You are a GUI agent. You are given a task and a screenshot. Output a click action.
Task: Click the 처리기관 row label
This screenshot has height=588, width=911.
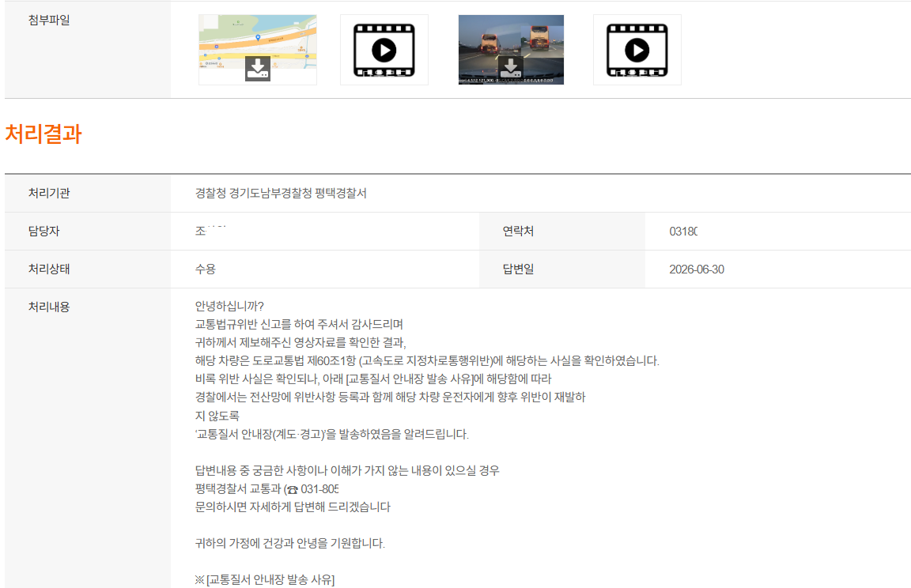point(49,194)
